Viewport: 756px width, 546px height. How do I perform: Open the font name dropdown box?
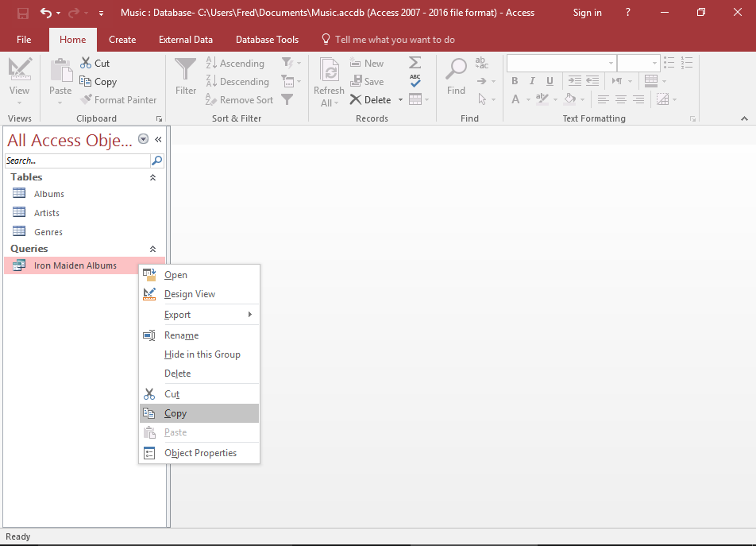pos(611,63)
